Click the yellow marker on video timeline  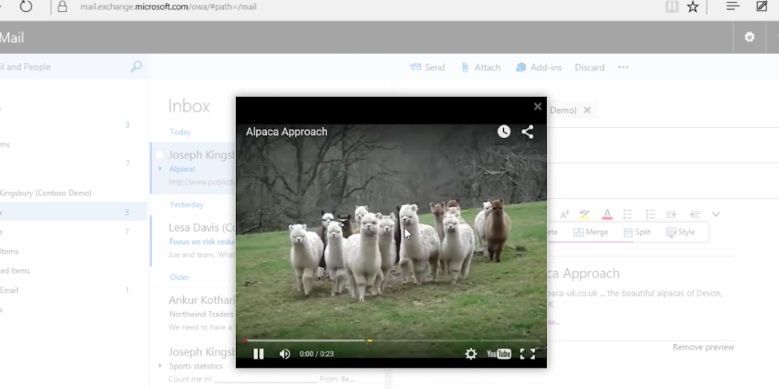pyautogui.click(x=370, y=340)
